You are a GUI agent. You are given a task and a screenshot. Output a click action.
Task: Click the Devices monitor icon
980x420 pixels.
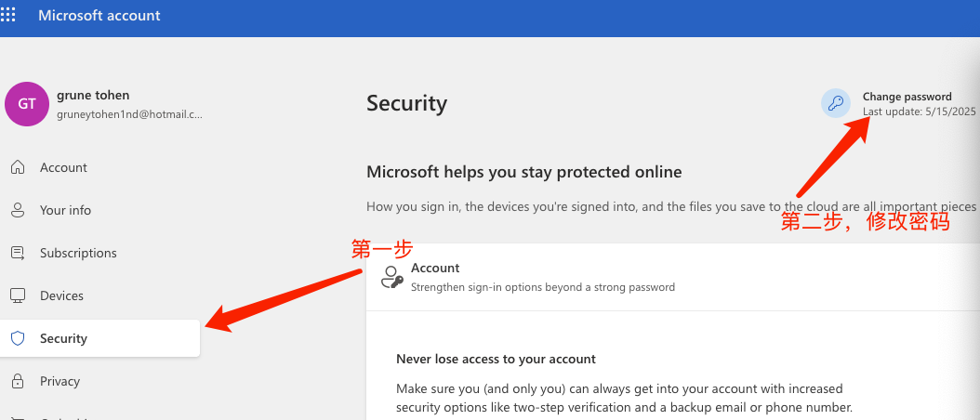(x=17, y=295)
